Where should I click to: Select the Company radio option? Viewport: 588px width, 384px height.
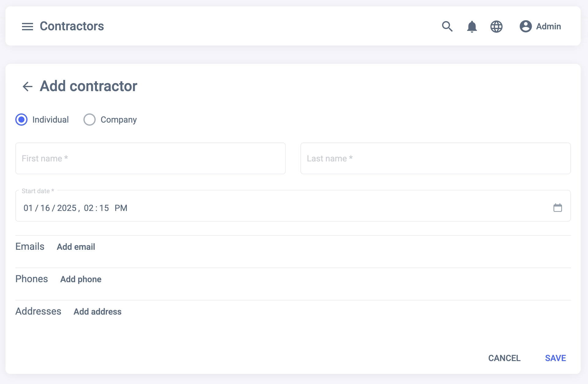(90, 120)
